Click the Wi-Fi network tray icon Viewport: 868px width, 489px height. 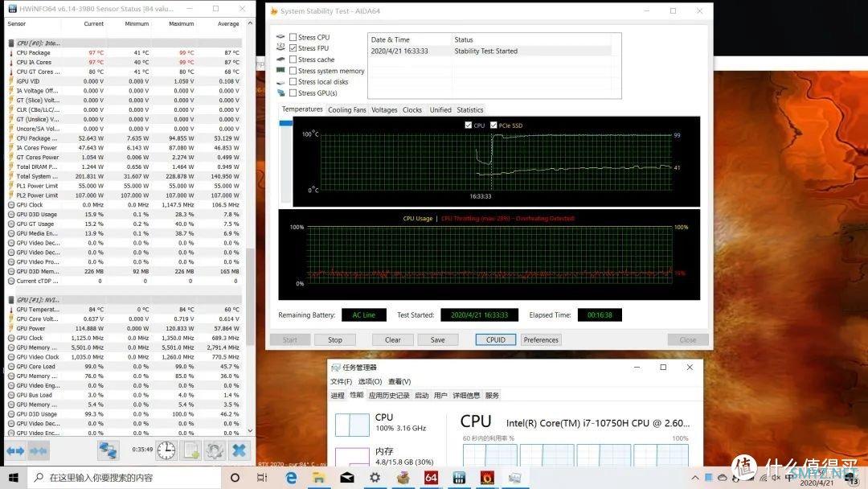tap(764, 478)
